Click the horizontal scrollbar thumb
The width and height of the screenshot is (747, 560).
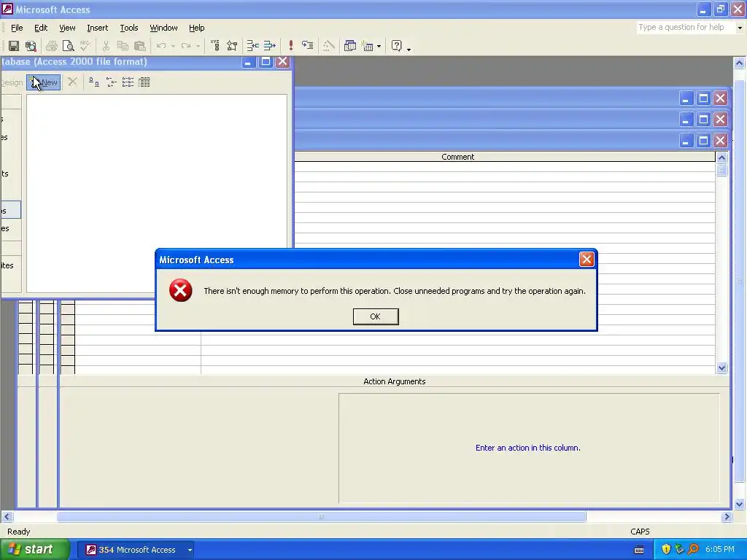pos(321,517)
